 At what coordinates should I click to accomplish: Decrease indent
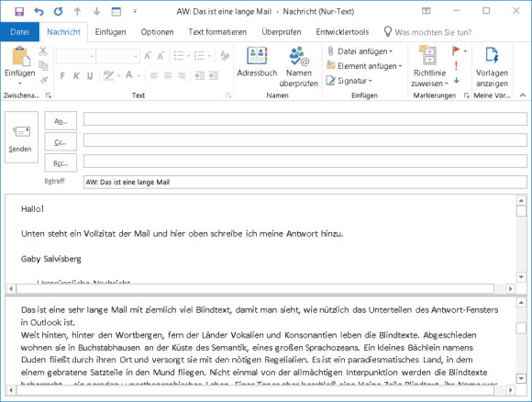[200, 75]
